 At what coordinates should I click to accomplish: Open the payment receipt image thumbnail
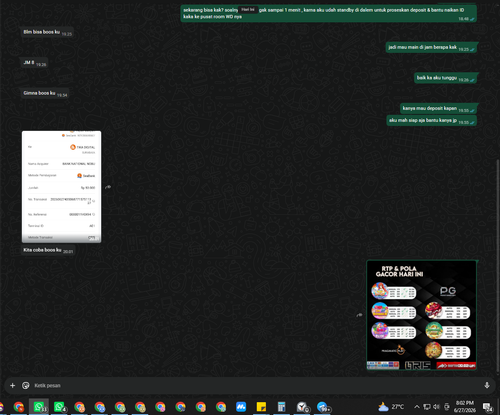61,187
